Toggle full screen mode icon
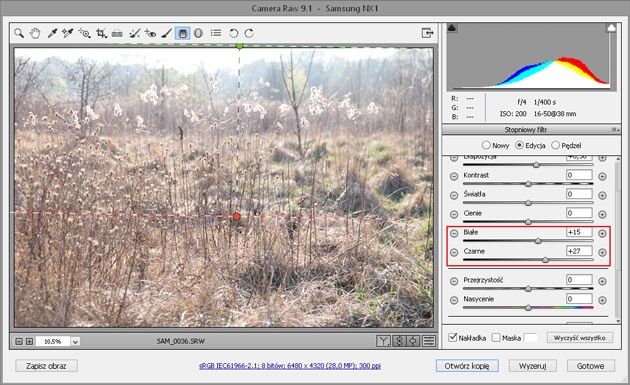The height and width of the screenshot is (385, 630). (428, 33)
